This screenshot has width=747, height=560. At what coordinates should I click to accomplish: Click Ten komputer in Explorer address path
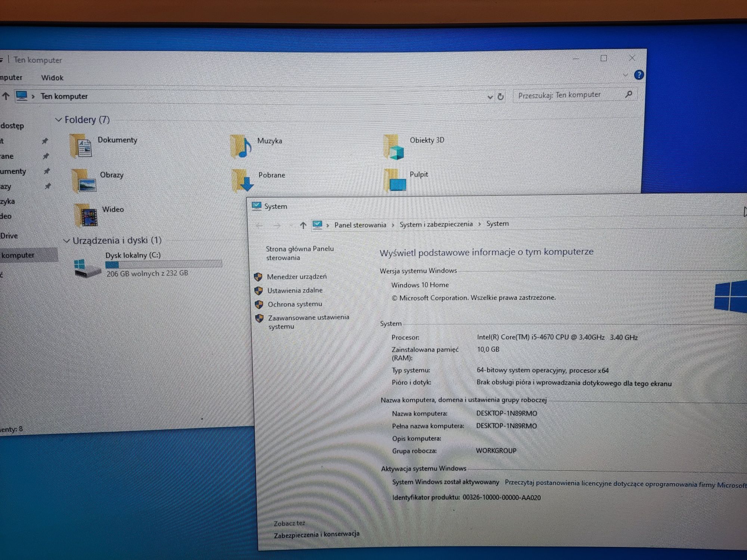[x=64, y=96]
